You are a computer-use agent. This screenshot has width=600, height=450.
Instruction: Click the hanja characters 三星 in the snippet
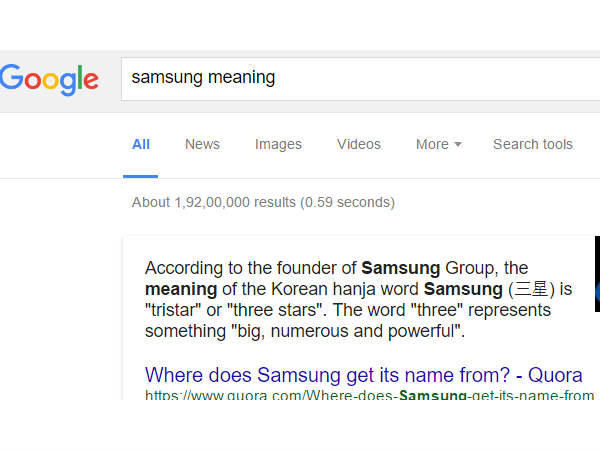click(x=532, y=289)
